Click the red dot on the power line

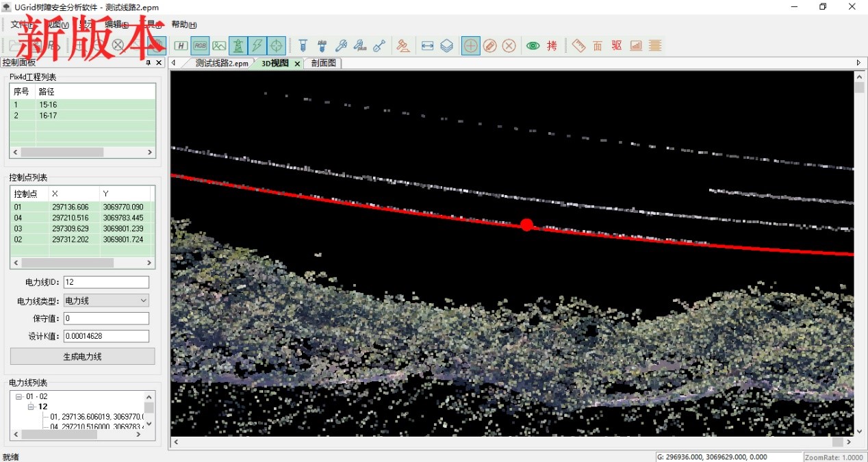point(526,224)
